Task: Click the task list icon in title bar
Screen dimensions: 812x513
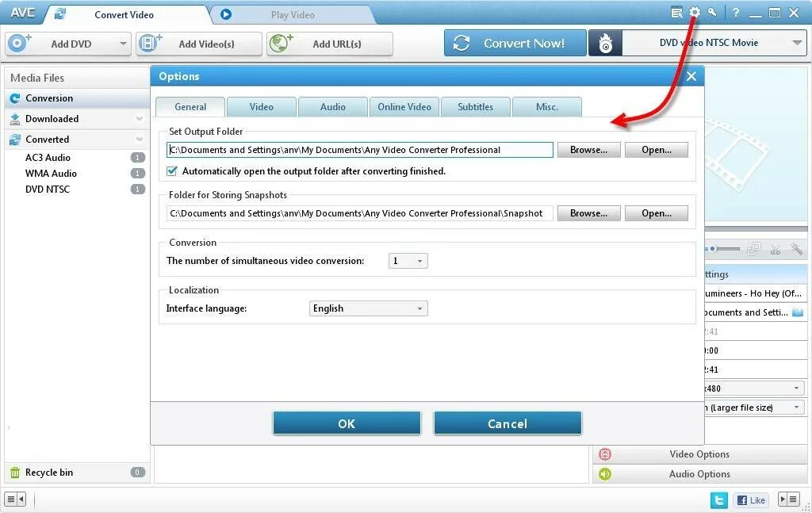Action: (x=676, y=13)
